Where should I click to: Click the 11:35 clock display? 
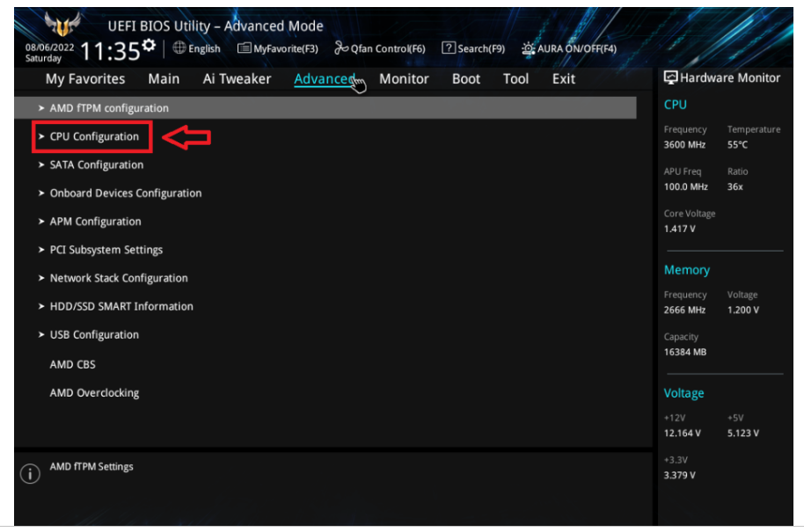110,51
